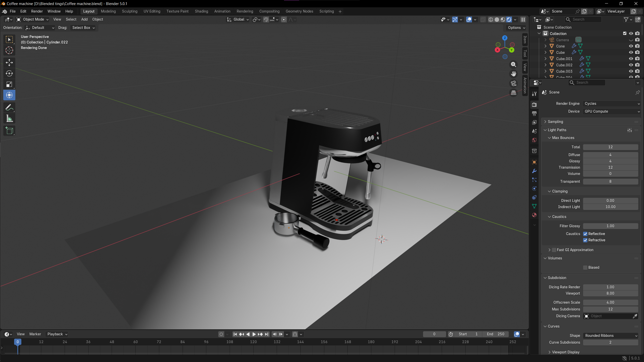Select the Add Cube tool
Screen dimensions: 644x362
[9, 131]
